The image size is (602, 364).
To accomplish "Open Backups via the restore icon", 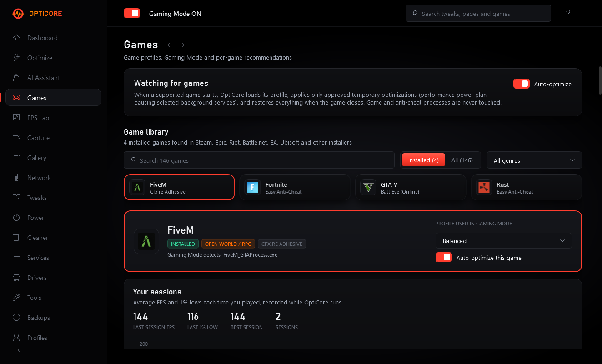I will pos(16,318).
